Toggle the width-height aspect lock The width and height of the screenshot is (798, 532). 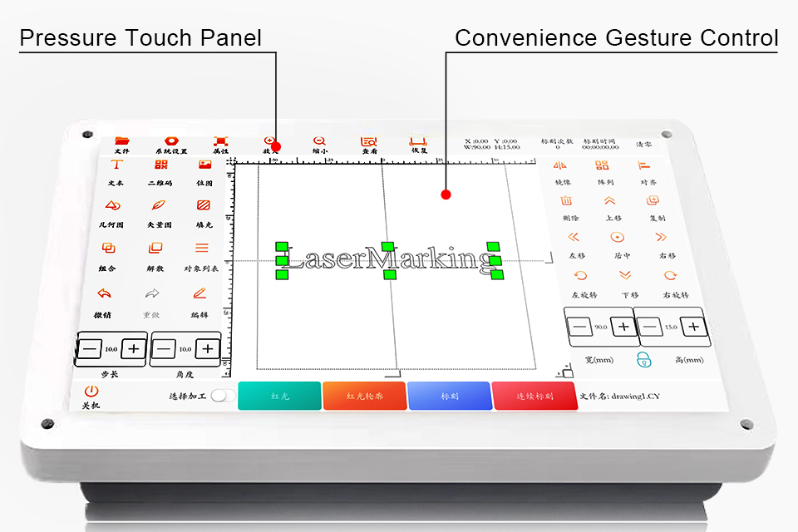point(643,359)
